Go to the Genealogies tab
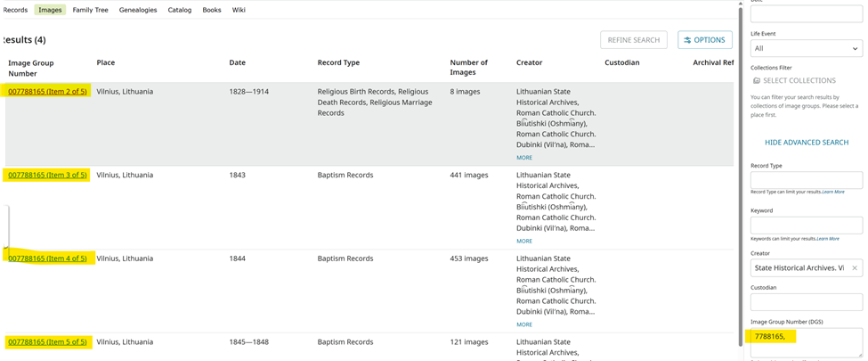 coord(136,10)
